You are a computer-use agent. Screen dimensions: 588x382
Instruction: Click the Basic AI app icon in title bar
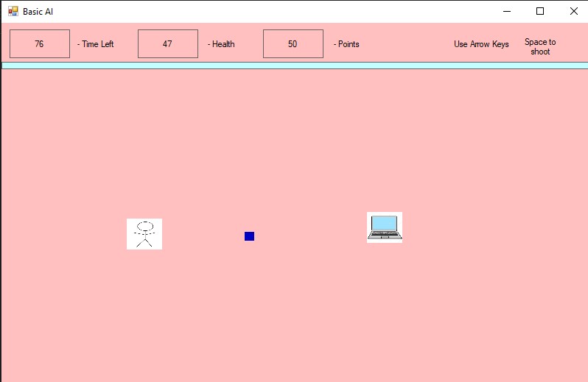[x=13, y=11]
